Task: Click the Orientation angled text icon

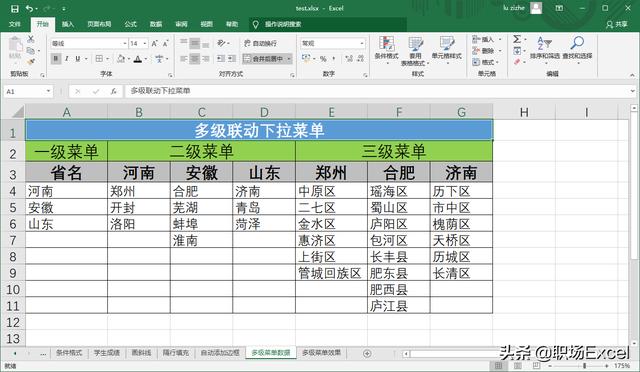Action: coord(221,43)
